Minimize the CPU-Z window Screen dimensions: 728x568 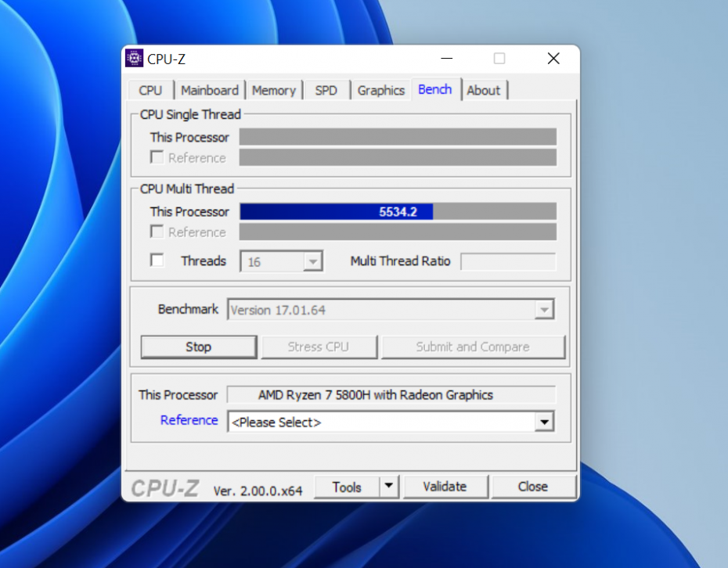pyautogui.click(x=447, y=59)
